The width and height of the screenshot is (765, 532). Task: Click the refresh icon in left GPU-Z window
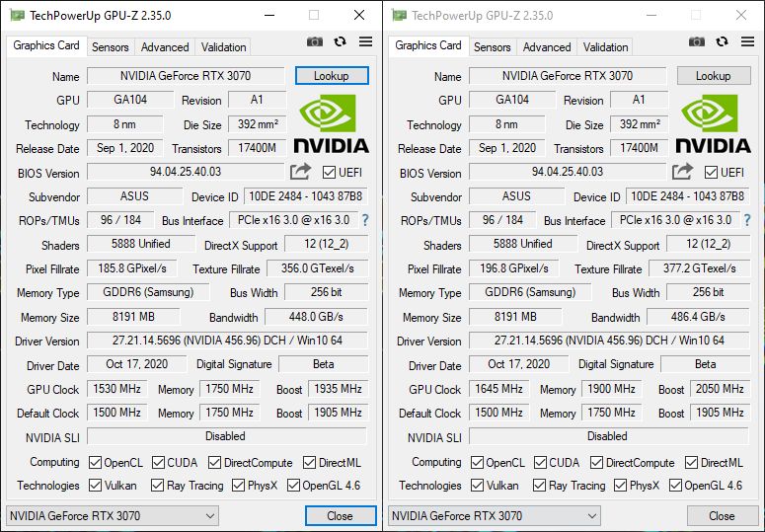tap(340, 41)
